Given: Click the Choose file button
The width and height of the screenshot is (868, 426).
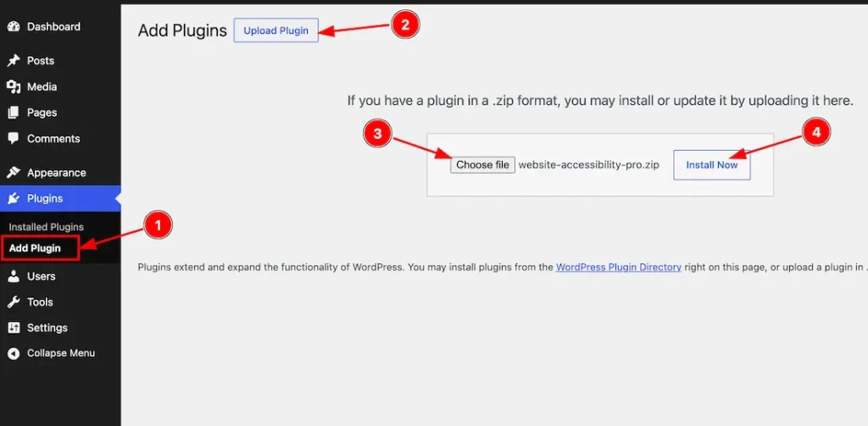Looking at the screenshot, I should coord(482,165).
